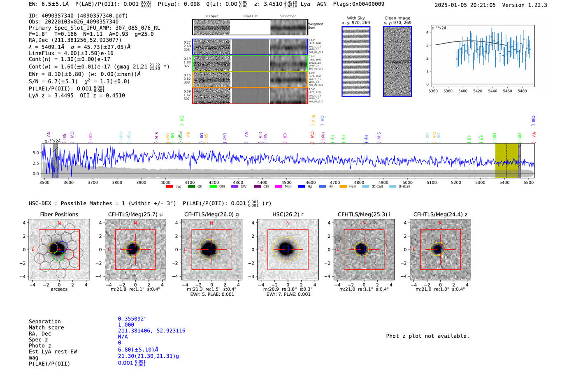576x392 pixels.
Task: Click the yellow highlighted region at 5400 Å
Action: click(506, 161)
